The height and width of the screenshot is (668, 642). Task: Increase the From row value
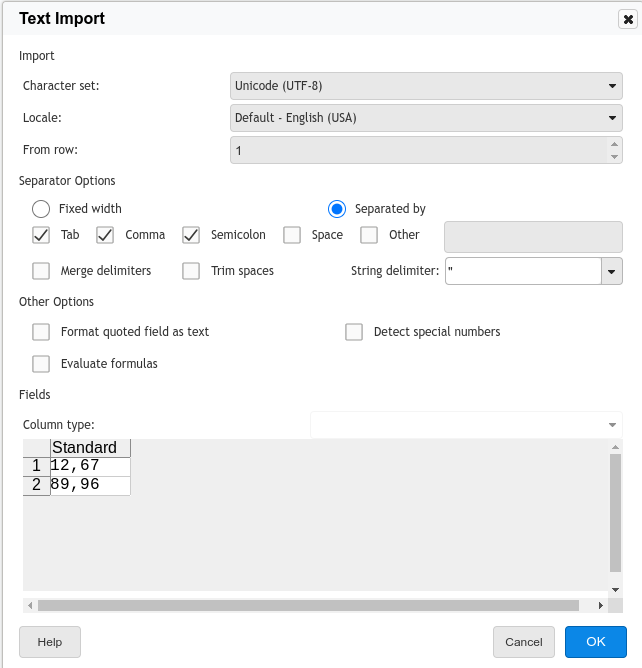tap(613, 144)
